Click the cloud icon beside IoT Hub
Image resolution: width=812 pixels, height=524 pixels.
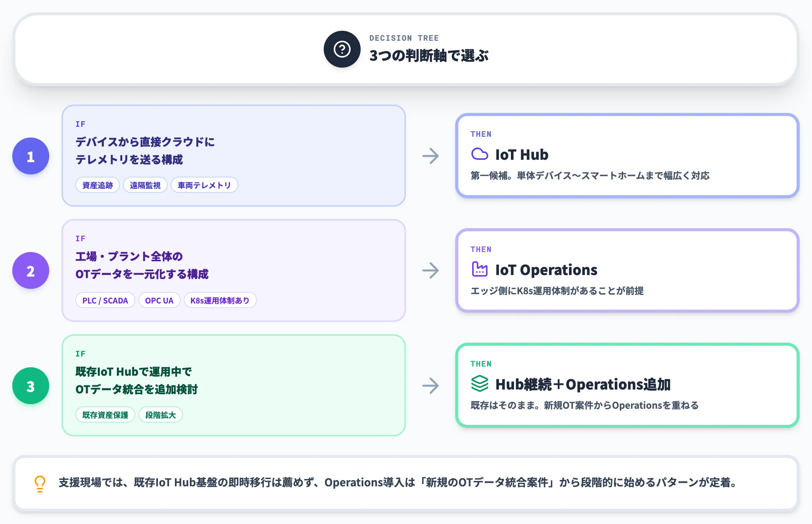click(479, 154)
